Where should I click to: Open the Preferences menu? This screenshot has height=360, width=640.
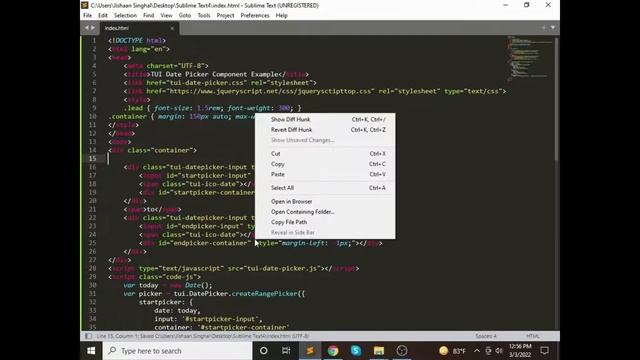pyautogui.click(x=255, y=16)
